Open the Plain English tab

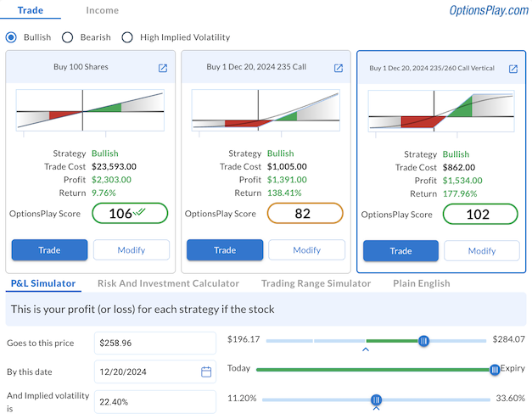(x=422, y=283)
